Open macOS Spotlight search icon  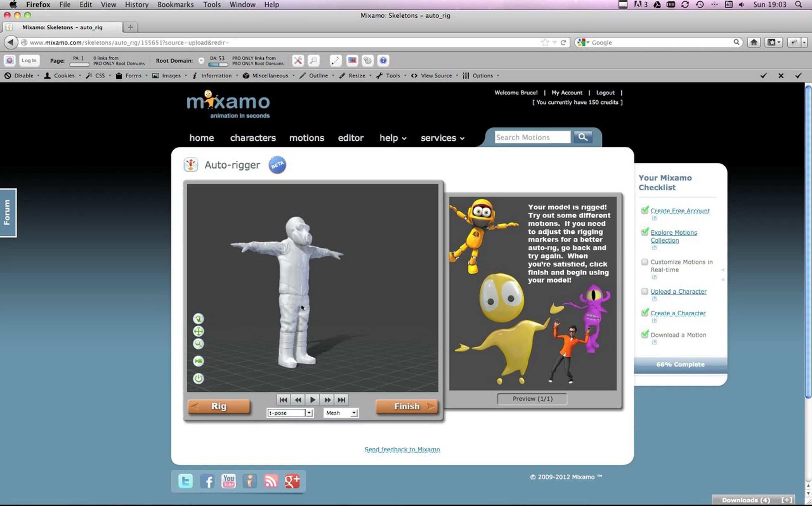(798, 5)
